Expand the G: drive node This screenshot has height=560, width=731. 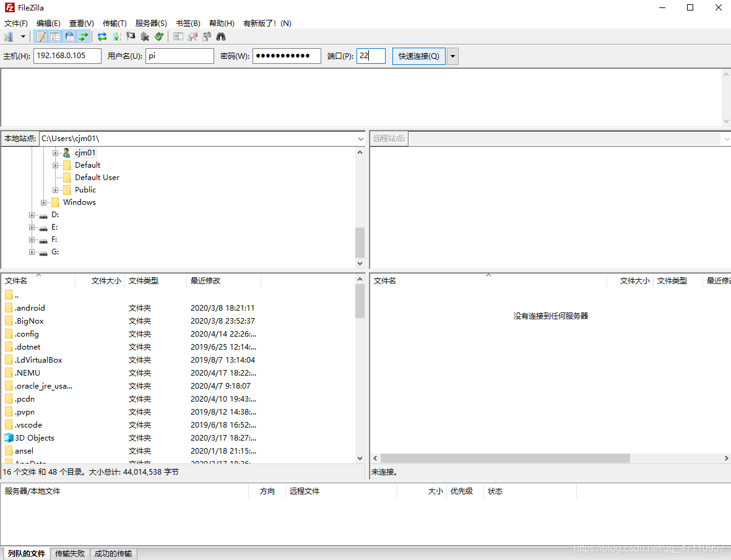(x=32, y=252)
